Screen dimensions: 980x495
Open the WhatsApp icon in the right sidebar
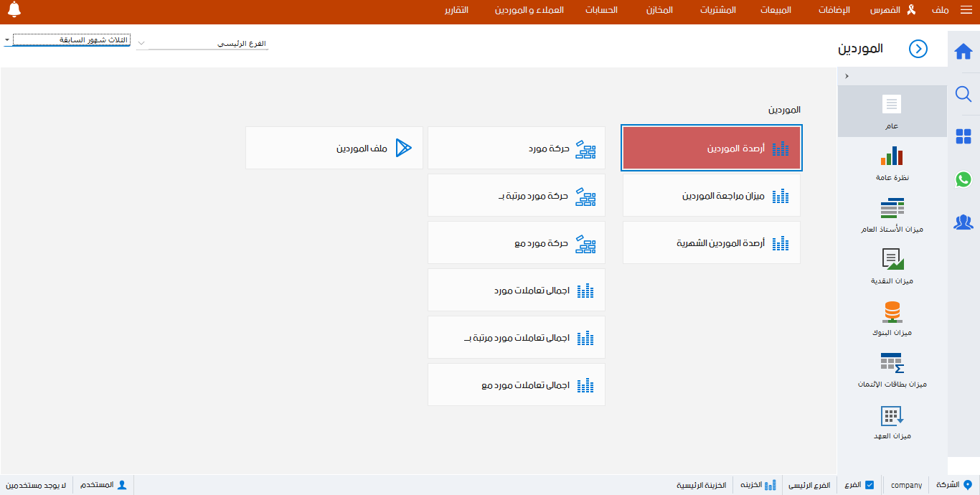point(964,179)
